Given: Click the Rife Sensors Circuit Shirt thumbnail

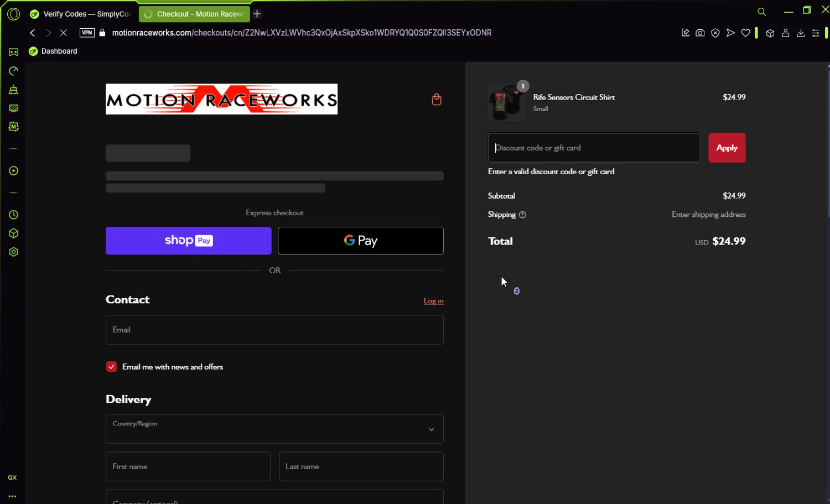Looking at the screenshot, I should pos(507,102).
